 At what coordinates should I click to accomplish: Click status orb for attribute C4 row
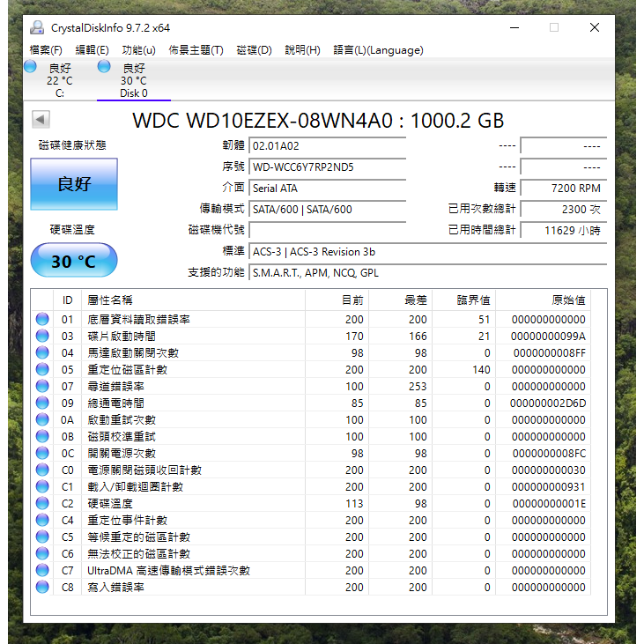point(42,520)
